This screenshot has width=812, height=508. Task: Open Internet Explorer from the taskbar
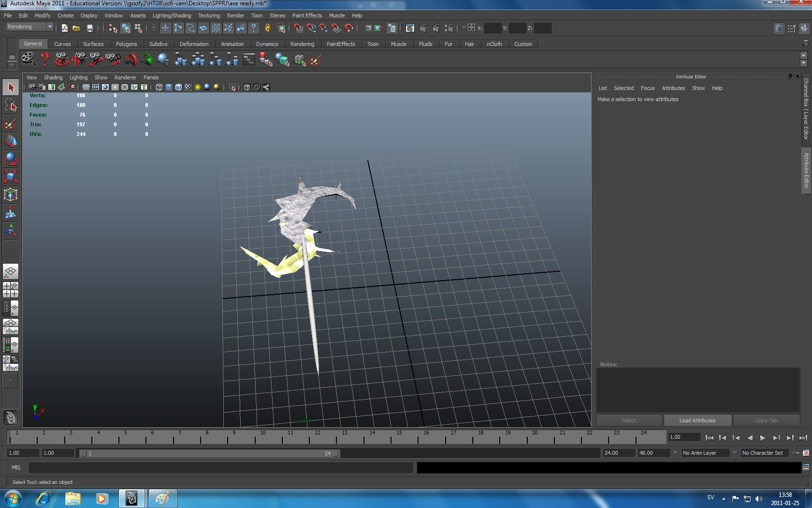point(43,498)
